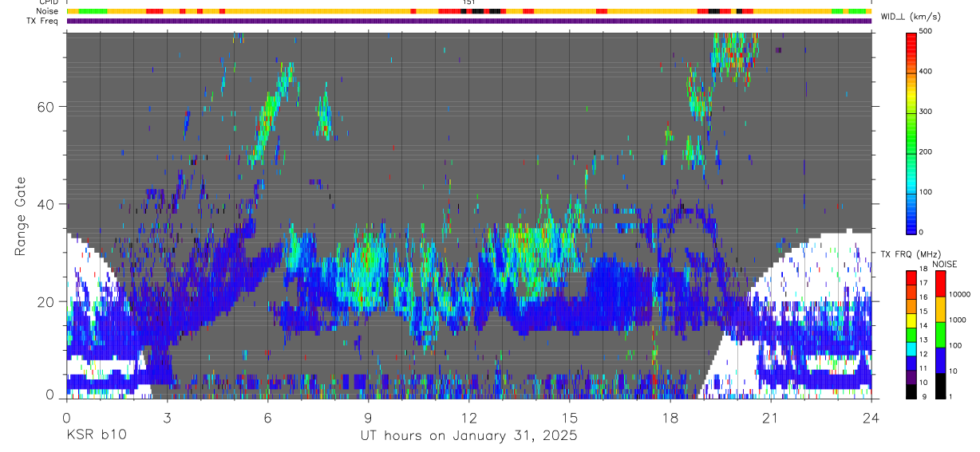Click the 'Range Gate' y-axis title
Screen dimensions: 980x452
22,216
